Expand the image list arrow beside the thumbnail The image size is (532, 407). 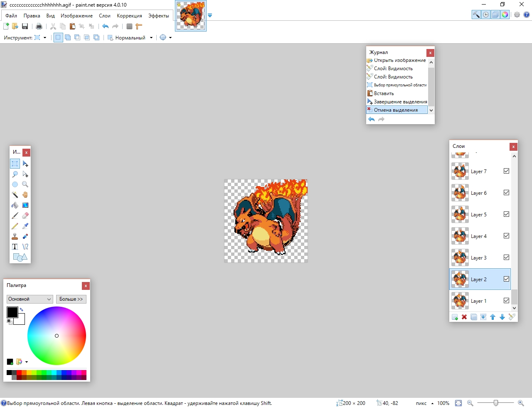pyautogui.click(x=210, y=15)
